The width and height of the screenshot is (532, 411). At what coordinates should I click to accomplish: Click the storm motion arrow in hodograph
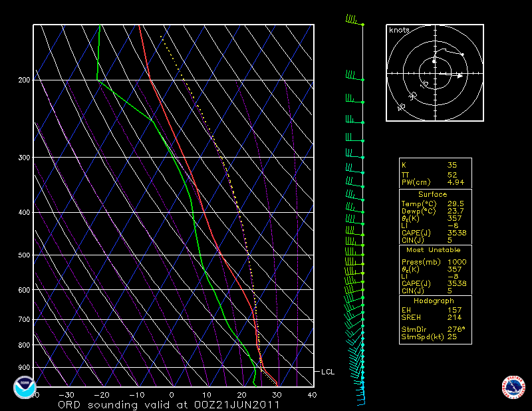(x=452, y=75)
